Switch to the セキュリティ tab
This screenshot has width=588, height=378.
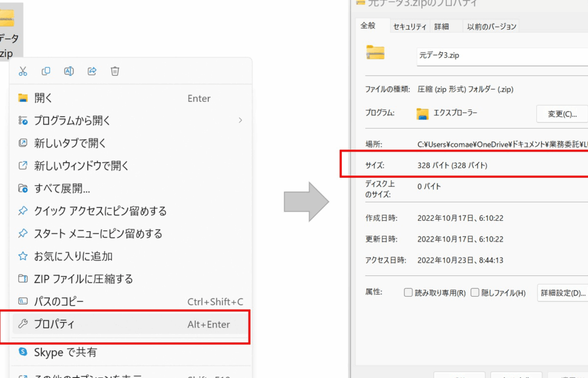pos(409,26)
